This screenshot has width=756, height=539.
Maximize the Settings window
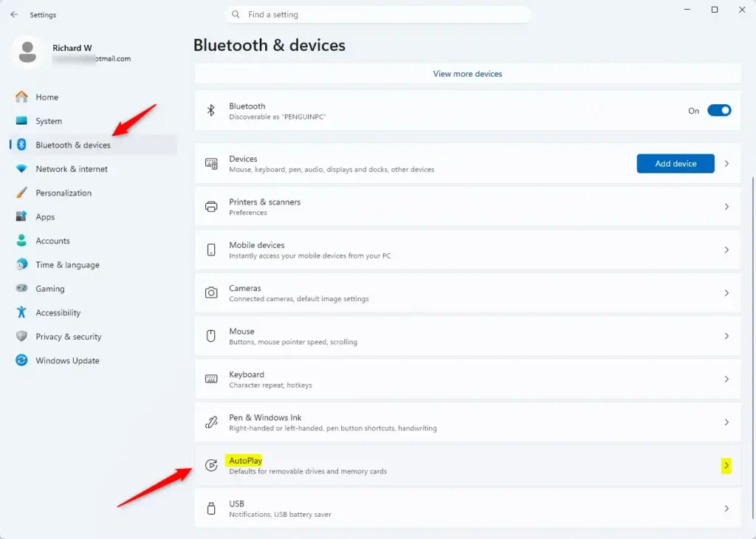click(715, 10)
